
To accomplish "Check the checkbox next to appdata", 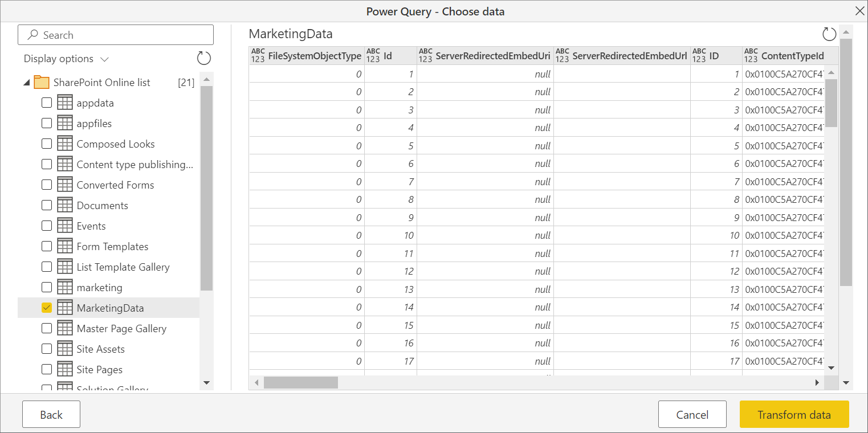I will click(x=46, y=103).
